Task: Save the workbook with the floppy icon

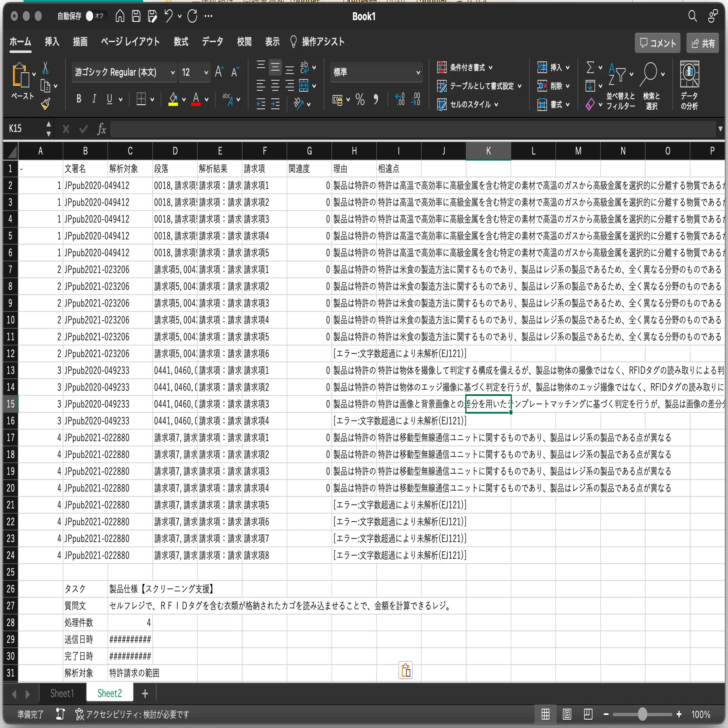Action: coord(136,16)
